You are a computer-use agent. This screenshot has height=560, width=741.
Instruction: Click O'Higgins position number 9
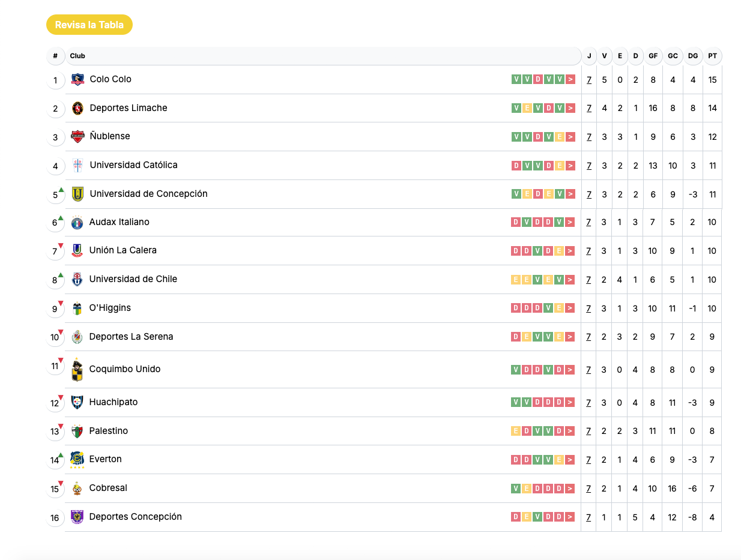click(x=55, y=309)
